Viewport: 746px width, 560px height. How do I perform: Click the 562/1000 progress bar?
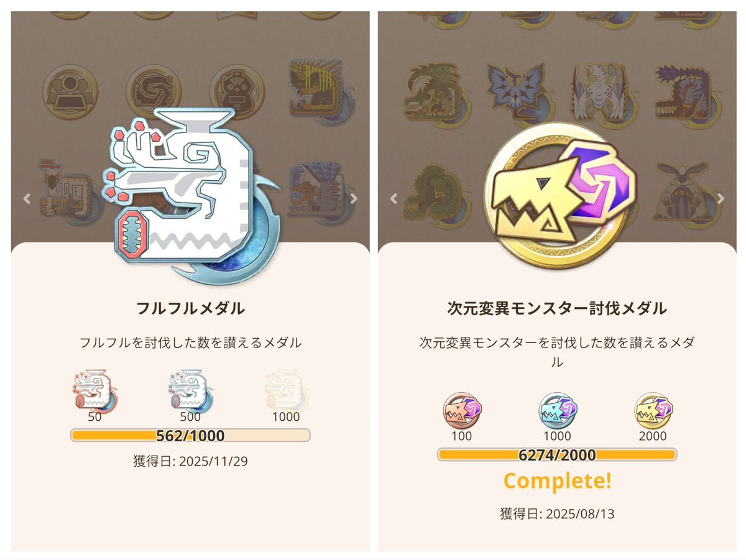coord(190,436)
